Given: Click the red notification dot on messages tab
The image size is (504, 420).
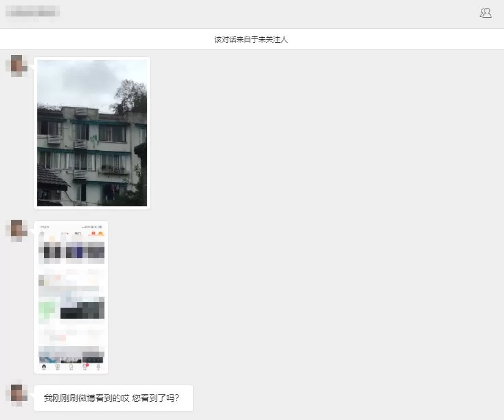Looking at the screenshot, I should [x=87, y=364].
